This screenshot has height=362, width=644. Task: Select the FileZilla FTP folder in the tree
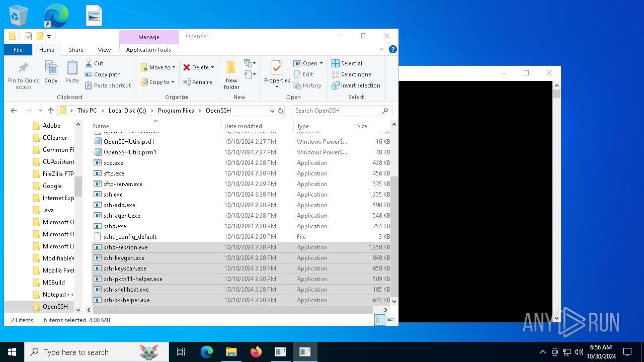[53, 174]
